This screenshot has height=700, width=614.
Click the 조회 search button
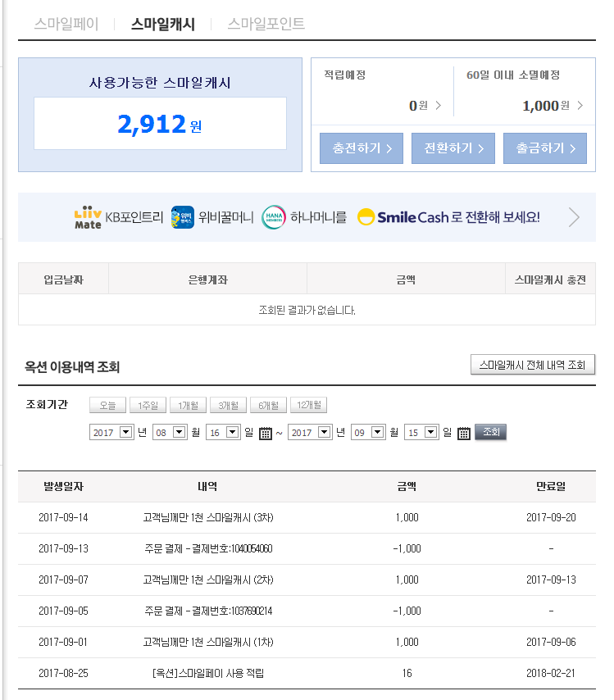tap(490, 432)
